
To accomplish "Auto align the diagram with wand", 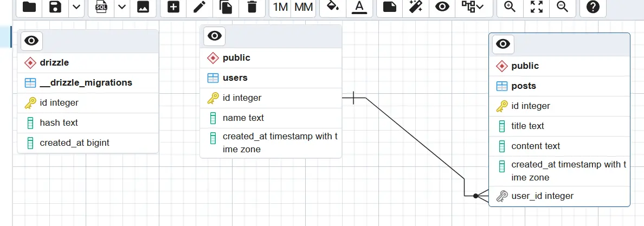I will (416, 7).
